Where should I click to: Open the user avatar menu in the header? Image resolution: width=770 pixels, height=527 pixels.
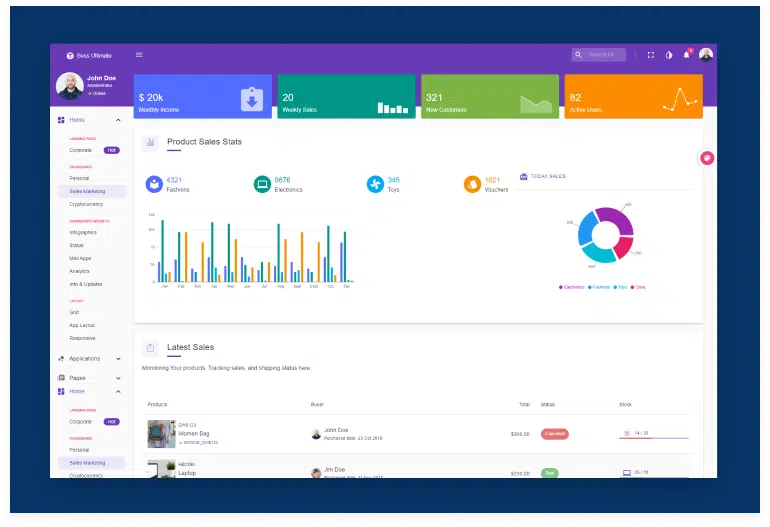pos(706,55)
